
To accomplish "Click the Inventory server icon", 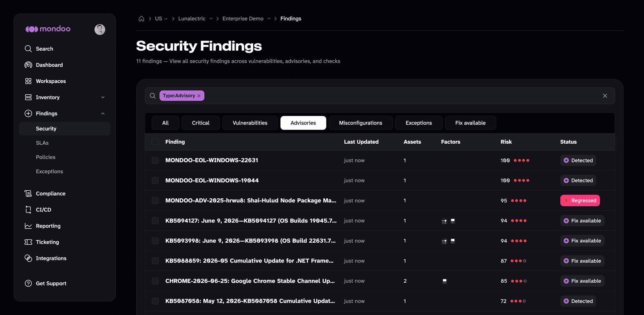I will click(28, 97).
